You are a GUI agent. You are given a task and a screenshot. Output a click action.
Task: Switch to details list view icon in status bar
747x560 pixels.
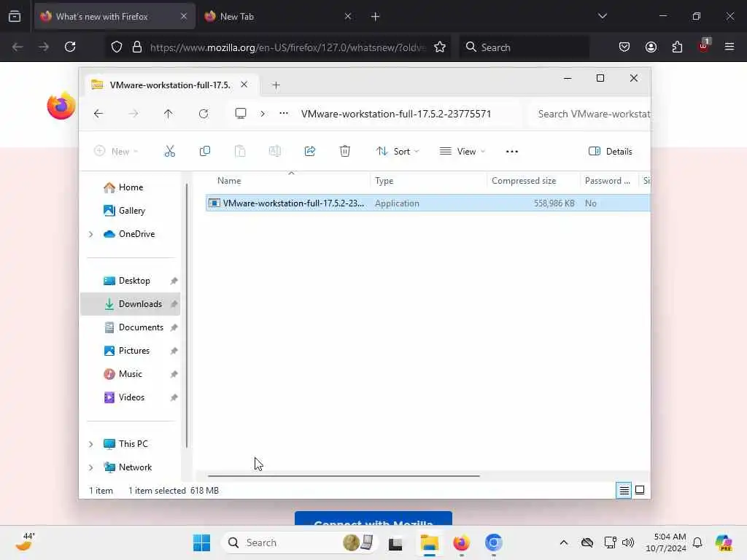click(x=624, y=490)
